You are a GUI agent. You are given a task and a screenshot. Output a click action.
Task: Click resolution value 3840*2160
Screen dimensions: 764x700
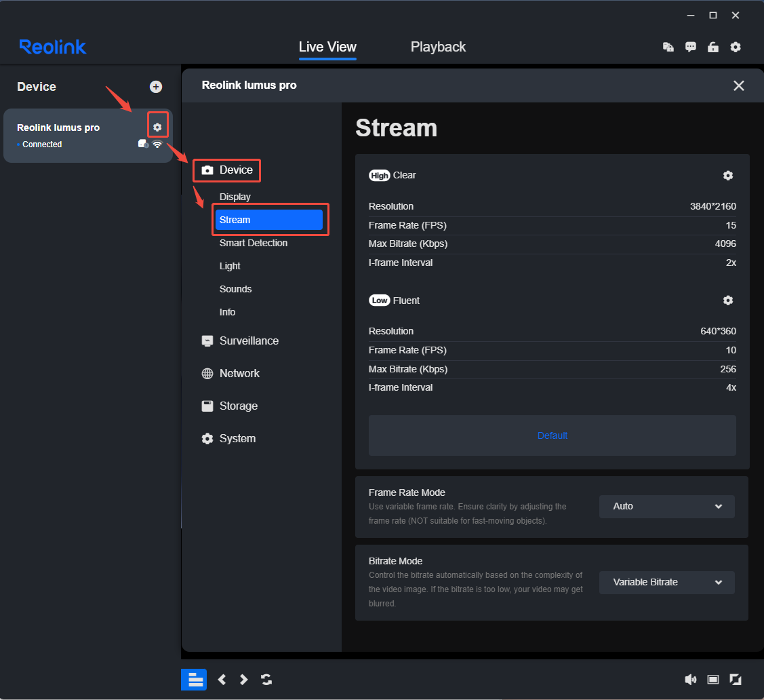pyautogui.click(x=713, y=206)
